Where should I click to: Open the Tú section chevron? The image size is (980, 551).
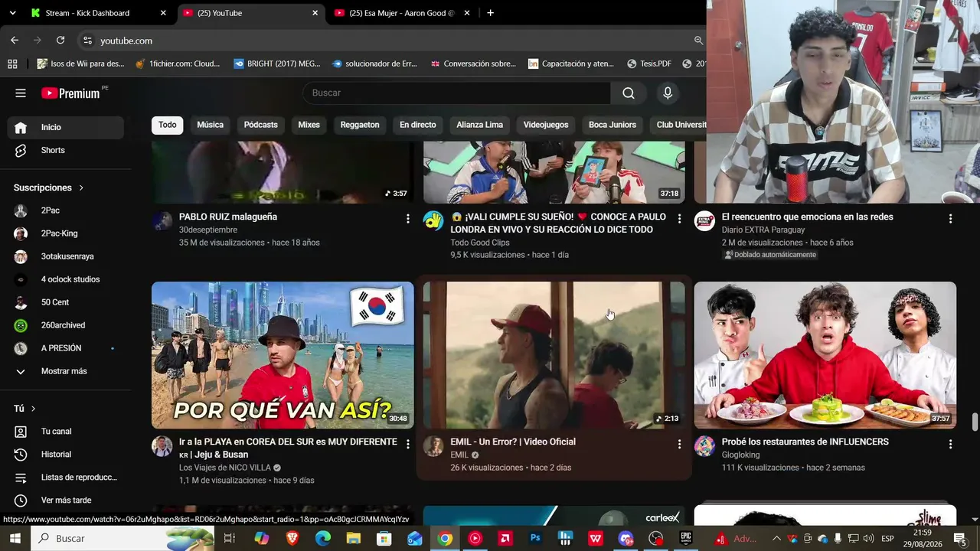pos(33,409)
